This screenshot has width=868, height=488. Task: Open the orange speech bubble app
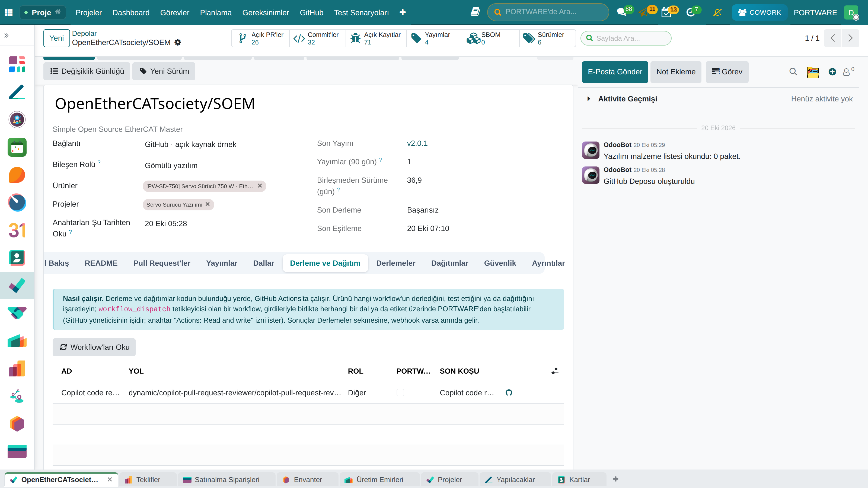17,175
